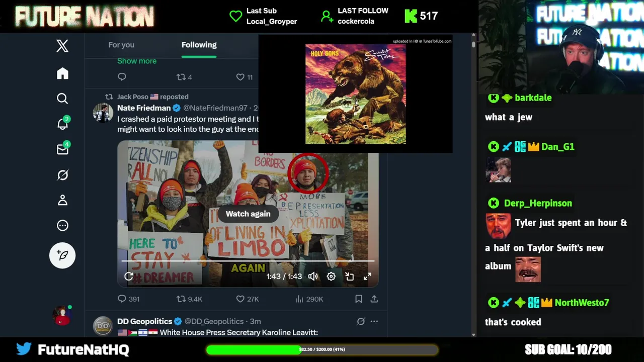Click the video progress bar
The image size is (644, 362).
click(248, 261)
